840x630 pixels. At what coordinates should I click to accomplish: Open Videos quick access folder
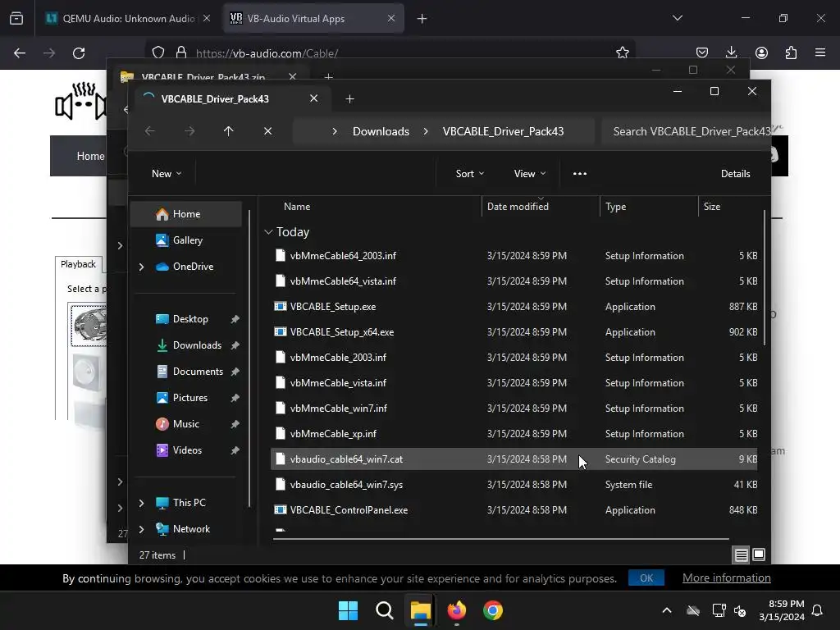tap(187, 450)
